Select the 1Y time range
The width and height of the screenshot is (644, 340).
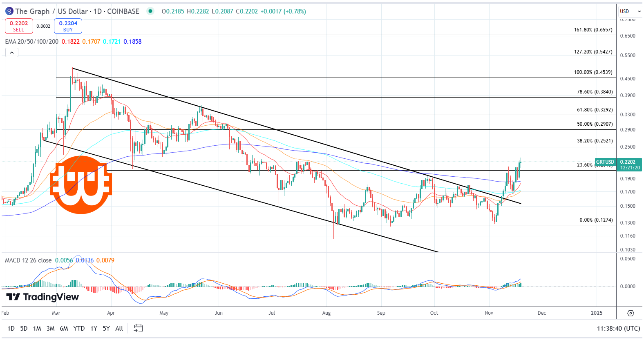click(x=94, y=328)
